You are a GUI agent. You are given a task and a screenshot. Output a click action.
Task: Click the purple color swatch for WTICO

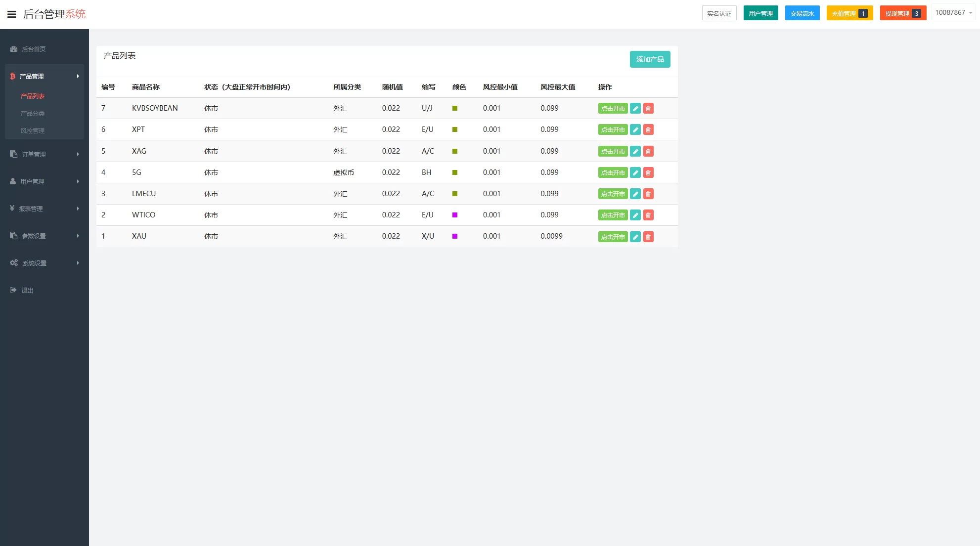click(455, 215)
